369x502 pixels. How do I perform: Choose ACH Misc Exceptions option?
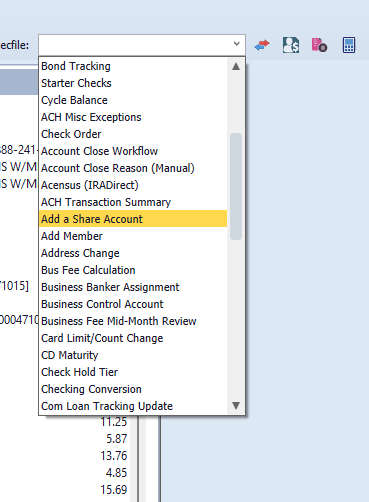coord(133,117)
